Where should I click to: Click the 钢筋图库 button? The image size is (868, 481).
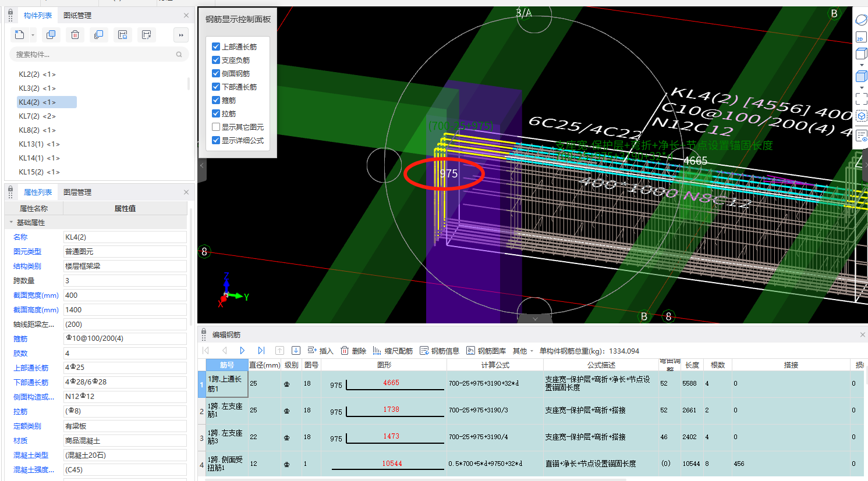[486, 351]
